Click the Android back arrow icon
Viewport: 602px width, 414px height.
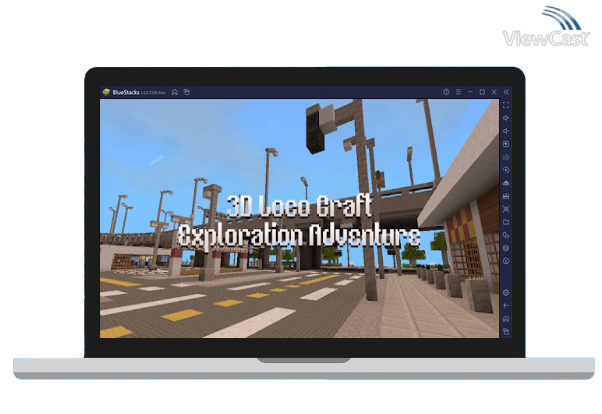[506, 306]
